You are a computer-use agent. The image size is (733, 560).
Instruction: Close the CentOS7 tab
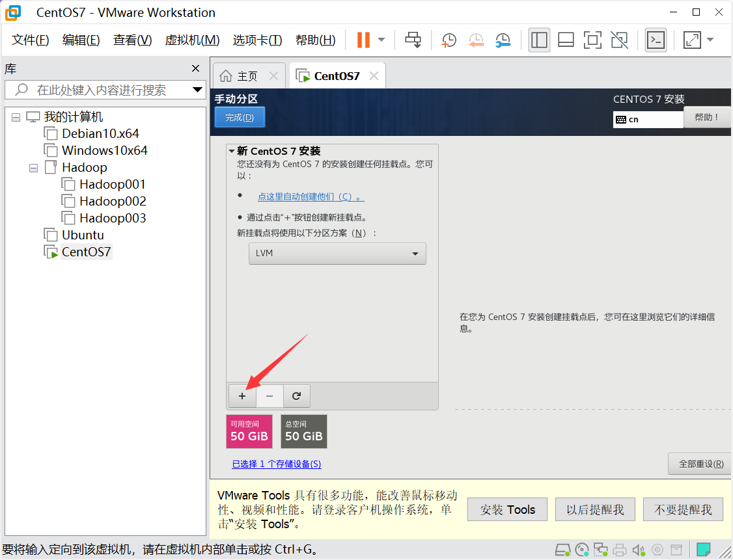[x=374, y=75]
